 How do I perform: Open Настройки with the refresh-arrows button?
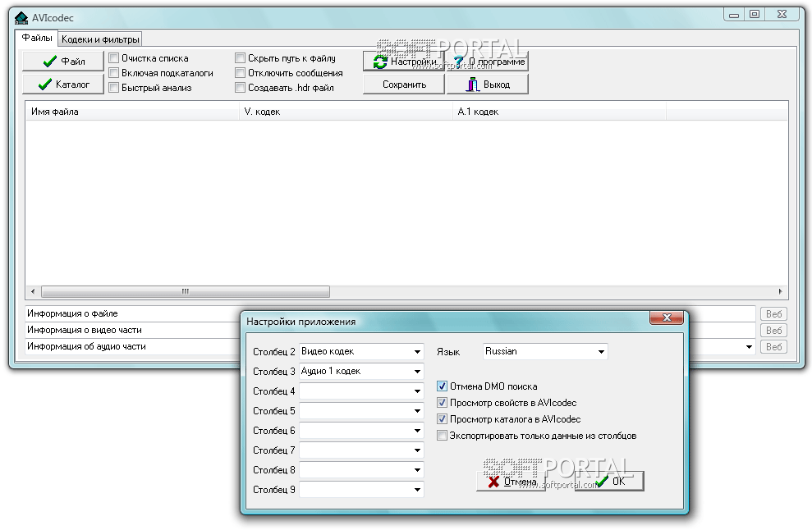(x=404, y=62)
